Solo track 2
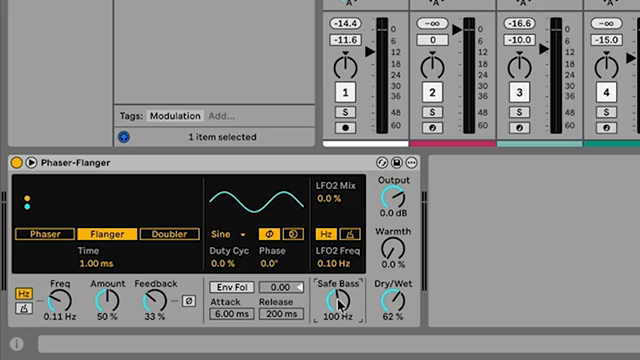The image size is (640, 360). click(x=432, y=112)
